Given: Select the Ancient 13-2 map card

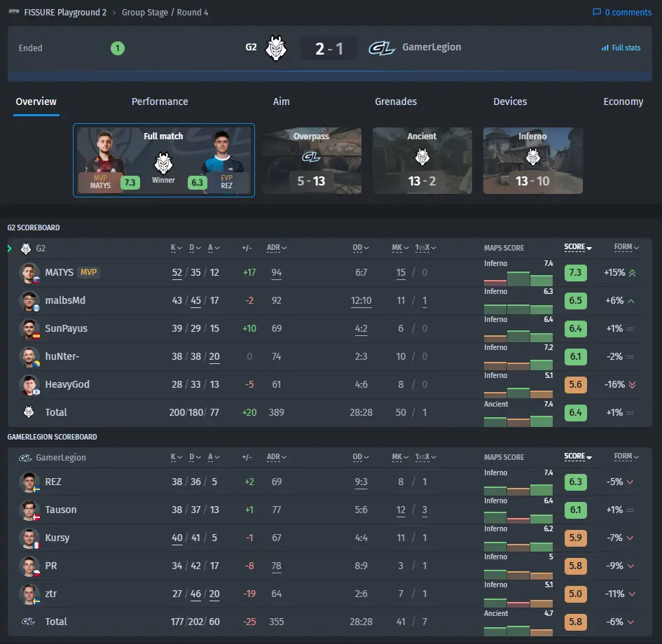Looking at the screenshot, I should [x=422, y=161].
